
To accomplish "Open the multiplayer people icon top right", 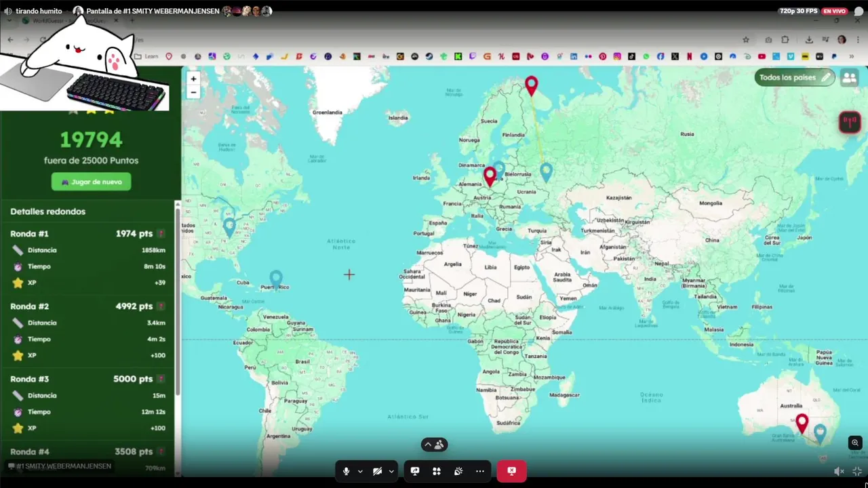I will tap(849, 77).
